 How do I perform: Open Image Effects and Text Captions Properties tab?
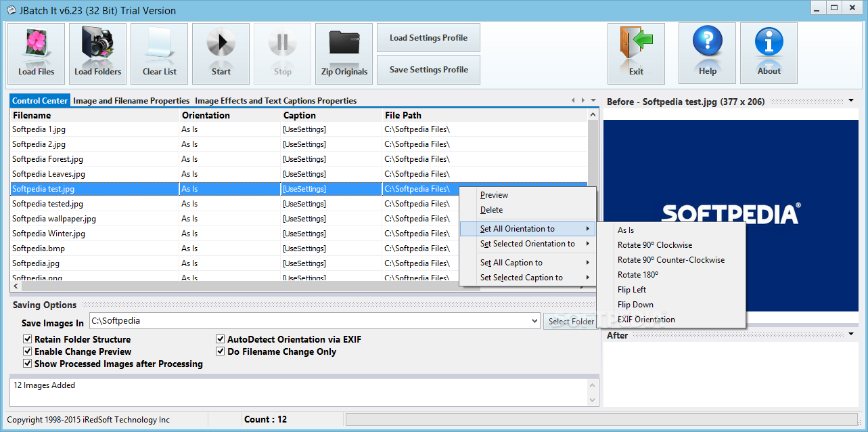tap(276, 101)
